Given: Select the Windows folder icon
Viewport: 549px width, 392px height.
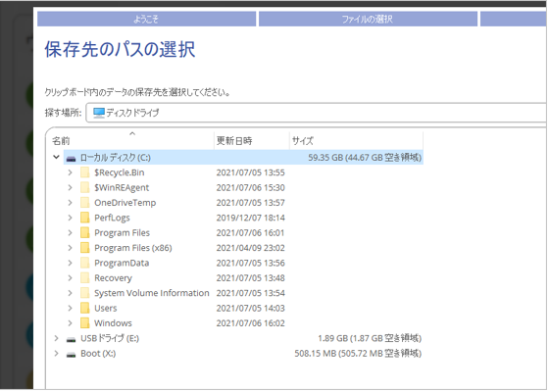Looking at the screenshot, I should click(84, 323).
